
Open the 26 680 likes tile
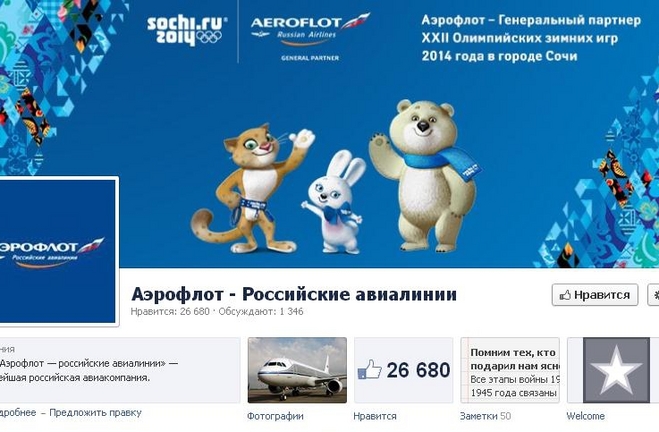[403, 370]
